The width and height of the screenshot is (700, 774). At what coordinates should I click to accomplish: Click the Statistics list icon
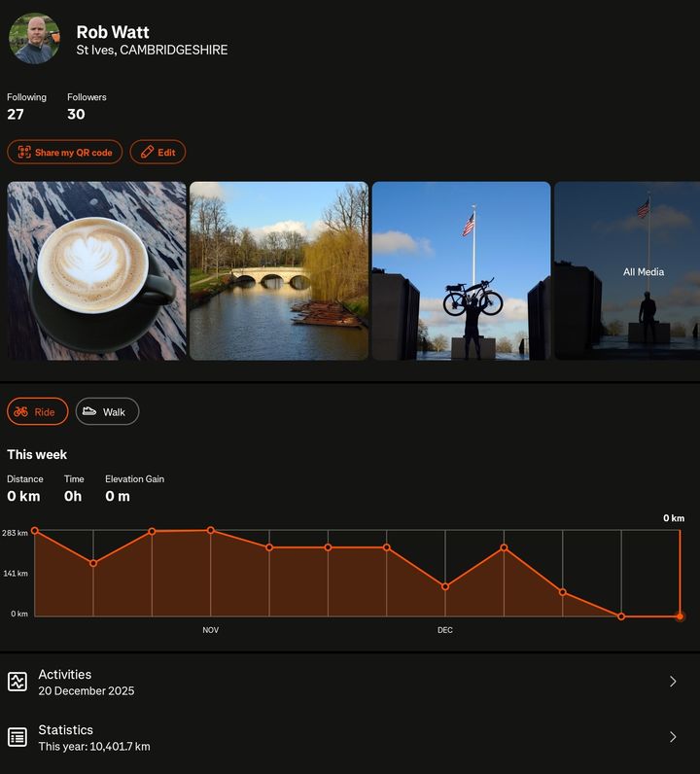coord(17,737)
